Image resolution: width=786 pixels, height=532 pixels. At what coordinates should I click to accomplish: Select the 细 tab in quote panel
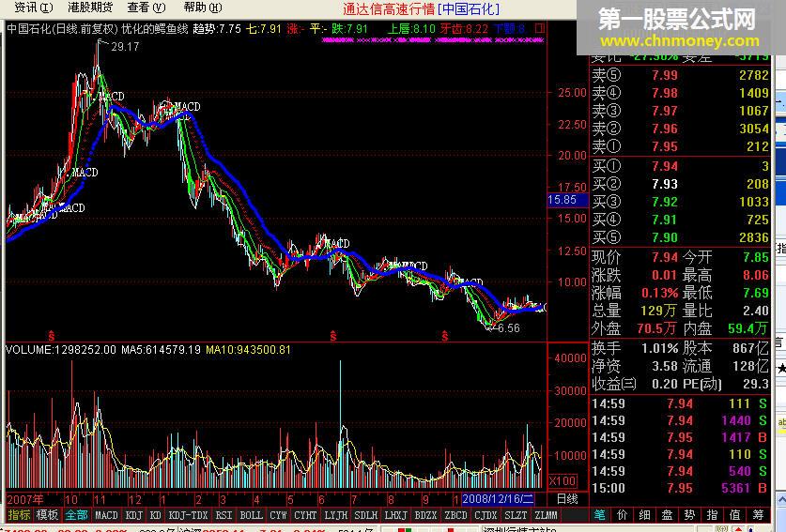[644, 514]
